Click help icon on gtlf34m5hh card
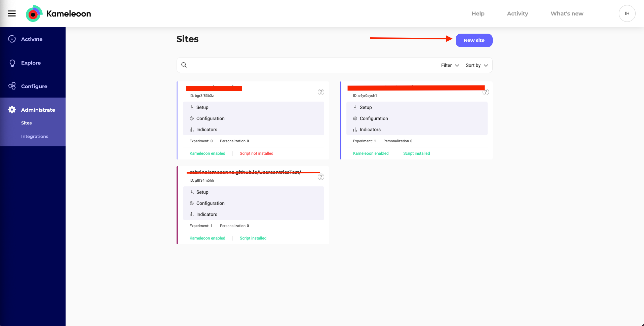Screen dimensions: 644x326 point(321,177)
